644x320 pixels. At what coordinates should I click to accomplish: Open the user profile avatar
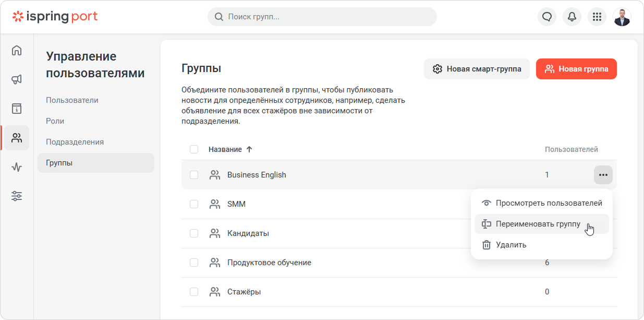[622, 17]
